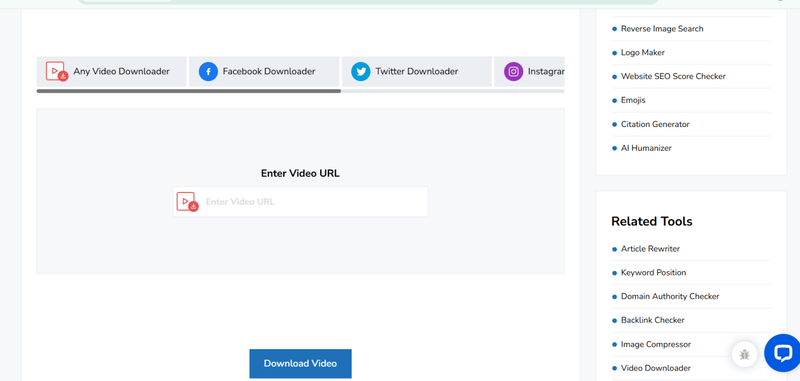
Task: Open Keyword Position related tool
Action: pos(653,273)
